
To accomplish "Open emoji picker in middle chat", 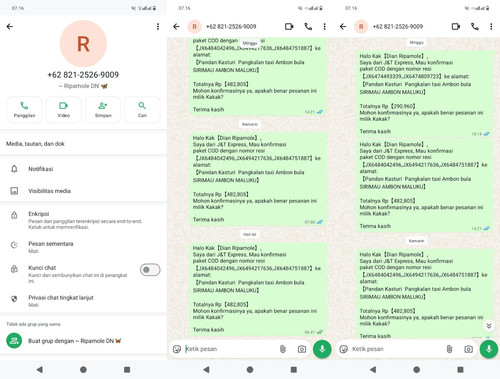I will (177, 349).
